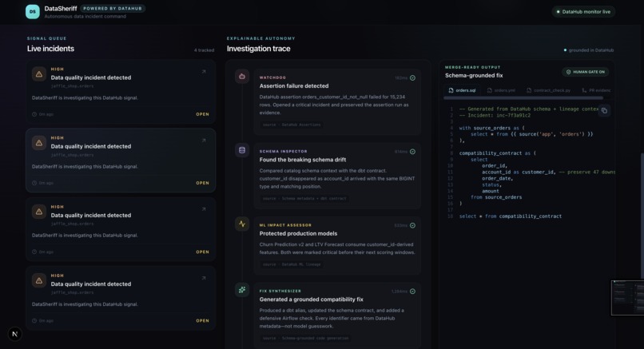The width and height of the screenshot is (644, 349).
Task: Click code line 'account_id as customer_id'
Action: click(519, 172)
